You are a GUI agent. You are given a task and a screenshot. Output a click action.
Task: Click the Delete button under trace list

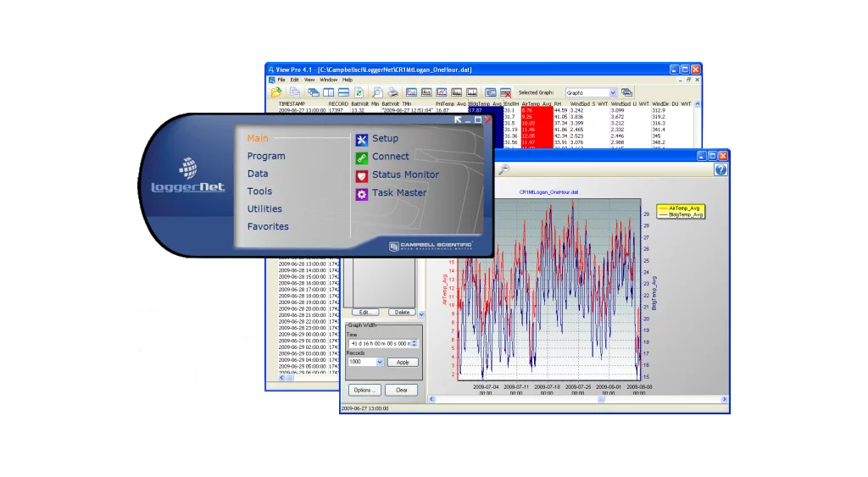[x=402, y=313]
